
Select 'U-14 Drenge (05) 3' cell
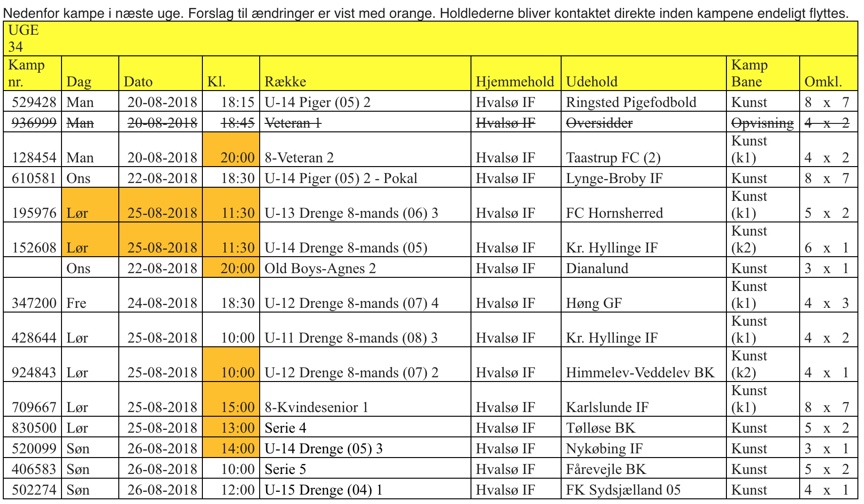365,448
